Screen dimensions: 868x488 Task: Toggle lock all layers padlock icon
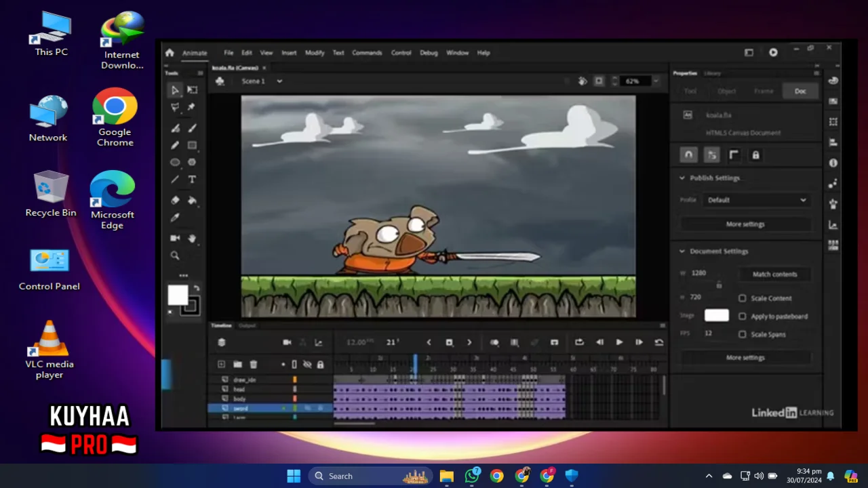coord(319,365)
